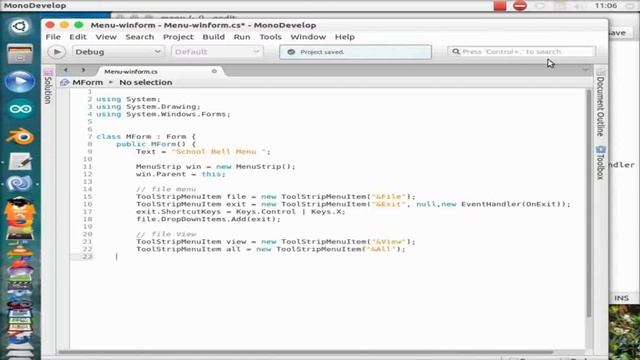
Task: Open the Solution side panel
Action: click(48, 87)
